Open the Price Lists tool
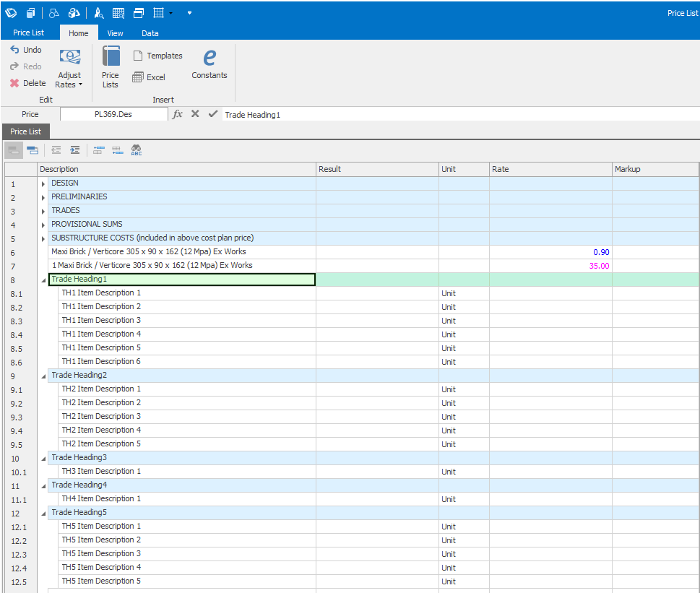 [110, 65]
